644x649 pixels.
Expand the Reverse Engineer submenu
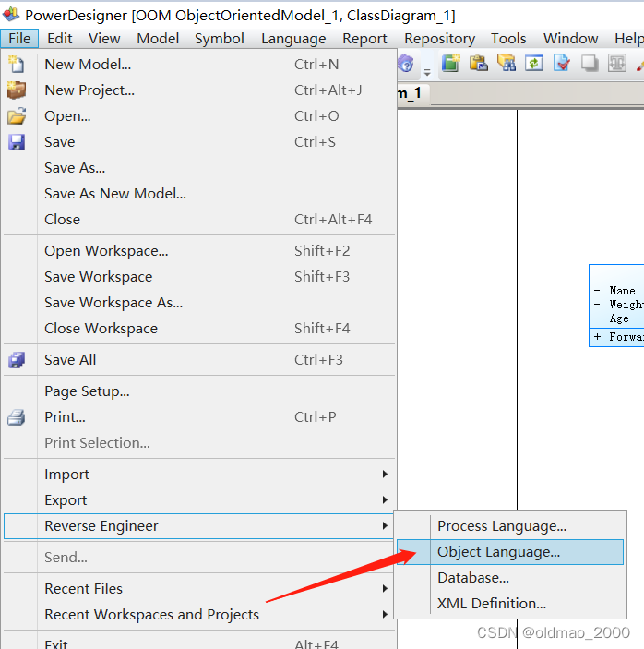click(x=198, y=526)
